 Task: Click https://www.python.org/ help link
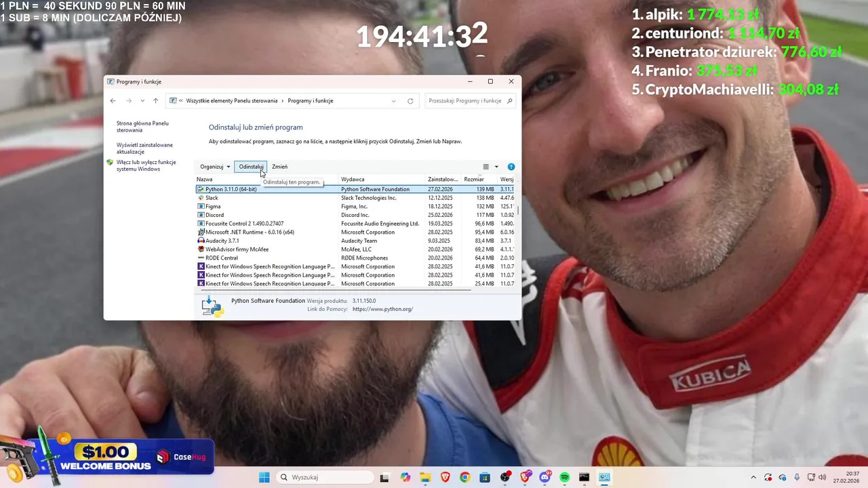(382, 309)
